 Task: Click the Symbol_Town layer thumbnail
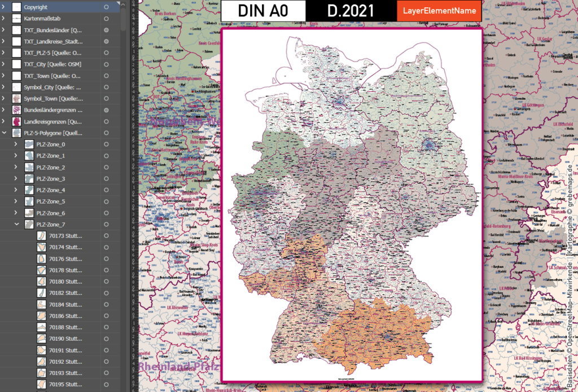point(16,99)
